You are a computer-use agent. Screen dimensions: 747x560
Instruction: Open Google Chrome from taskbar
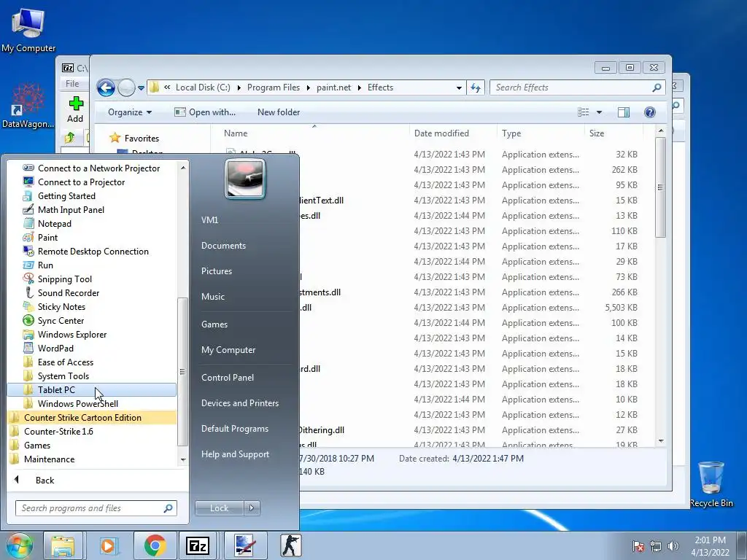point(155,545)
